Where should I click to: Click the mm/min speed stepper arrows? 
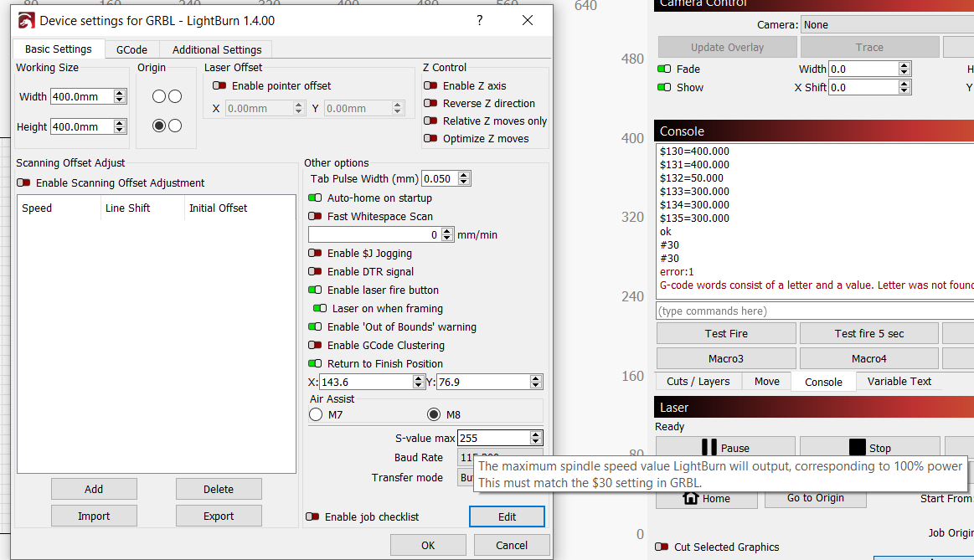tap(447, 234)
